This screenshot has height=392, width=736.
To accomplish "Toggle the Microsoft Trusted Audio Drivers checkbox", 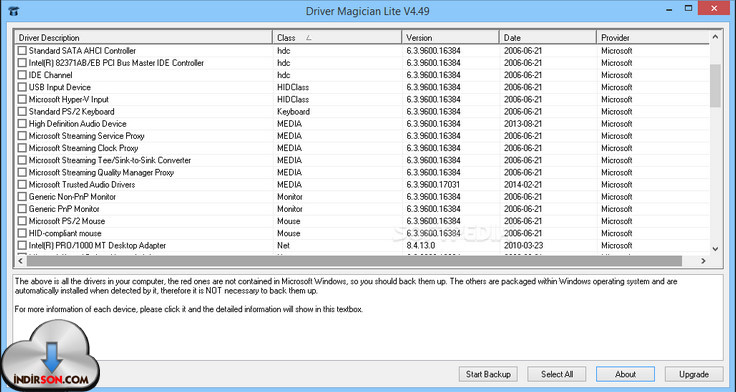I will (x=22, y=184).
